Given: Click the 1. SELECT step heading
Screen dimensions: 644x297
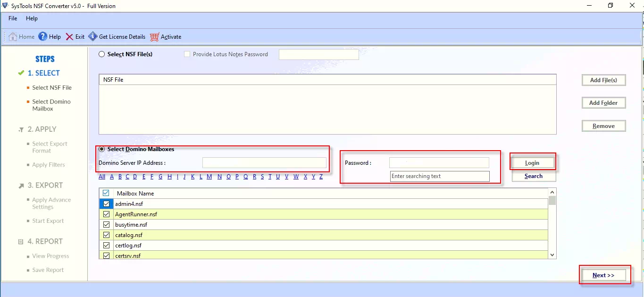Looking at the screenshot, I should click(43, 73).
